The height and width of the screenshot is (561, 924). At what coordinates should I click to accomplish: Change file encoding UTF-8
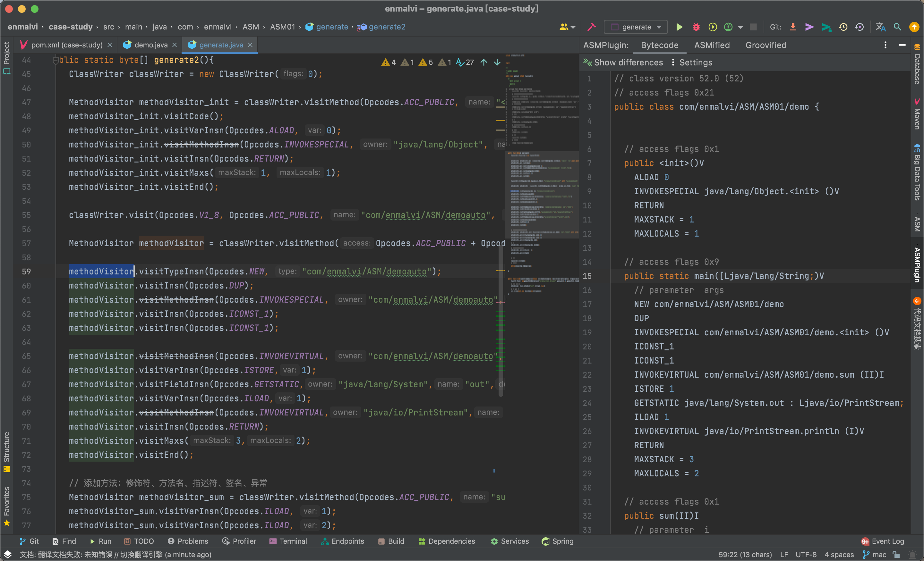(x=806, y=555)
